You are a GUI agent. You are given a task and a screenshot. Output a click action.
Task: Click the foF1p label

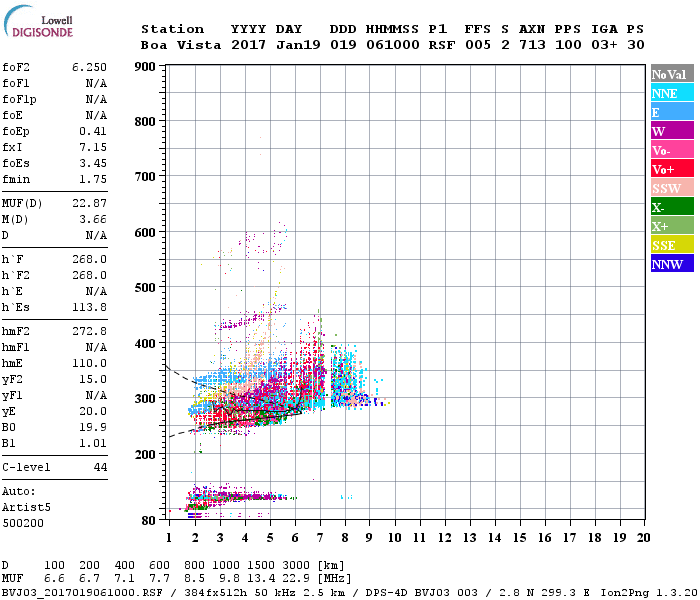pyautogui.click(x=19, y=99)
